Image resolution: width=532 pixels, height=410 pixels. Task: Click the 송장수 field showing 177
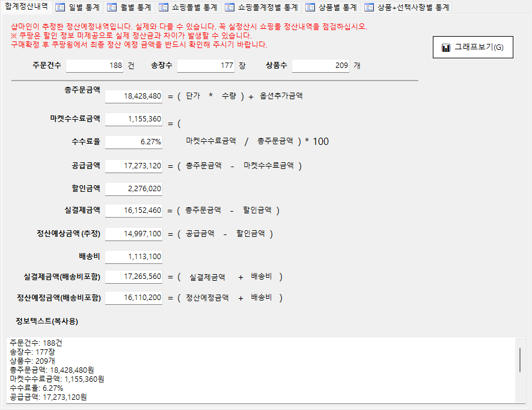[x=206, y=66]
